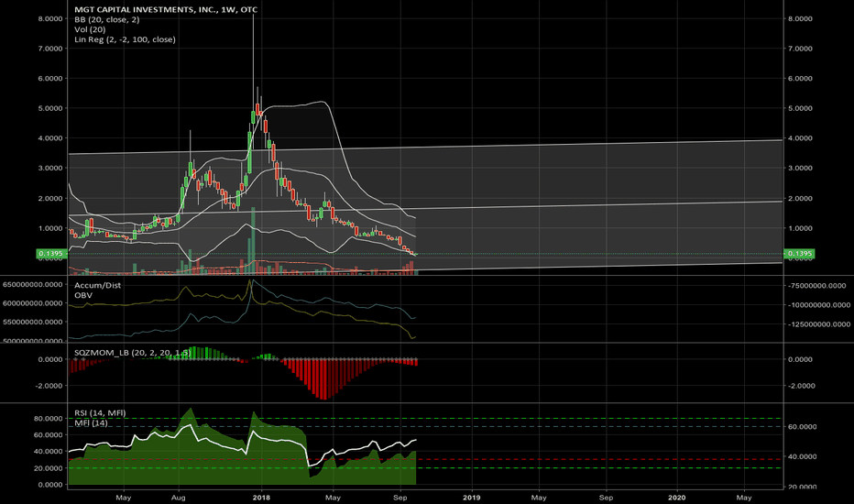Click the green 0.1395 price tag on right axis
The height and width of the screenshot is (504, 854).
(799, 253)
